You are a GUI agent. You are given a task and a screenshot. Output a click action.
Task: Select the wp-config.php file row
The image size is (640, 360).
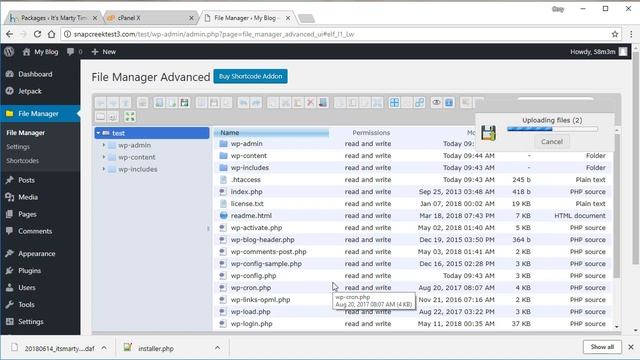pos(413,276)
